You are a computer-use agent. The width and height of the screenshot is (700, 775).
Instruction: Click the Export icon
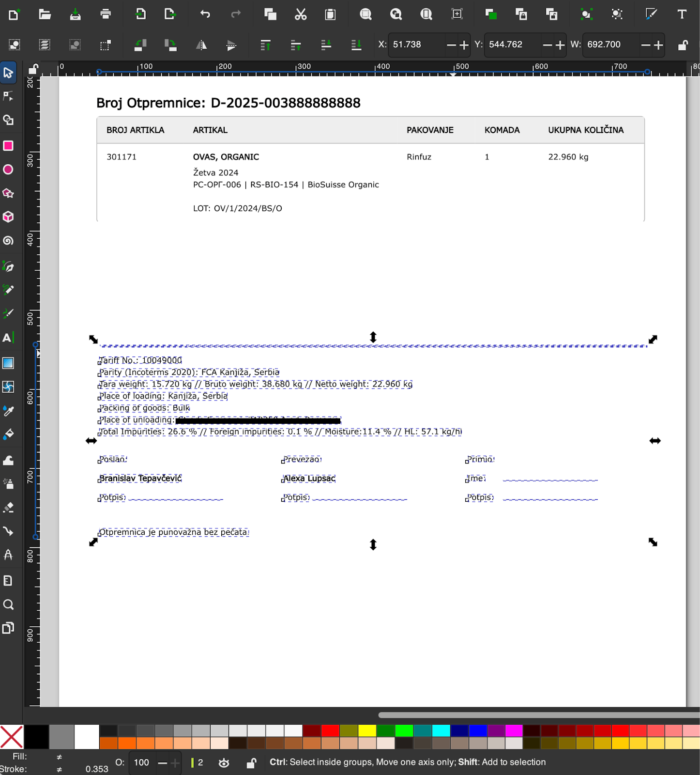coord(170,14)
